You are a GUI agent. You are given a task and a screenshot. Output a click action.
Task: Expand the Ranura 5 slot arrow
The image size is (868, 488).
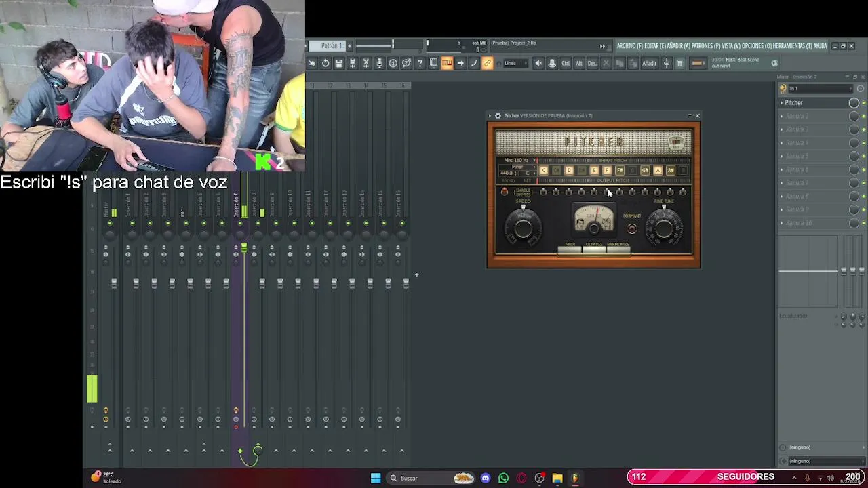point(781,157)
